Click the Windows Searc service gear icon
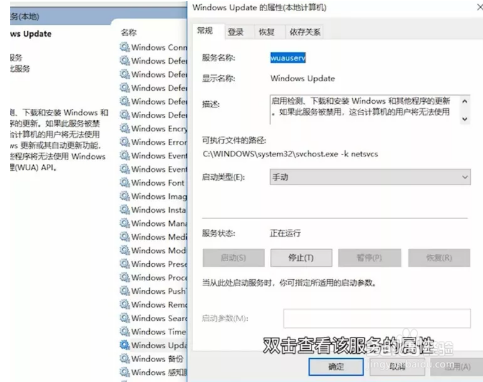The image size is (483, 382). 125,318
